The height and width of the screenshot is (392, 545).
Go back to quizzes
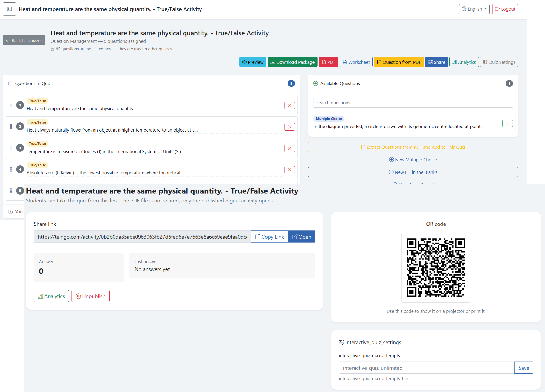coord(24,40)
